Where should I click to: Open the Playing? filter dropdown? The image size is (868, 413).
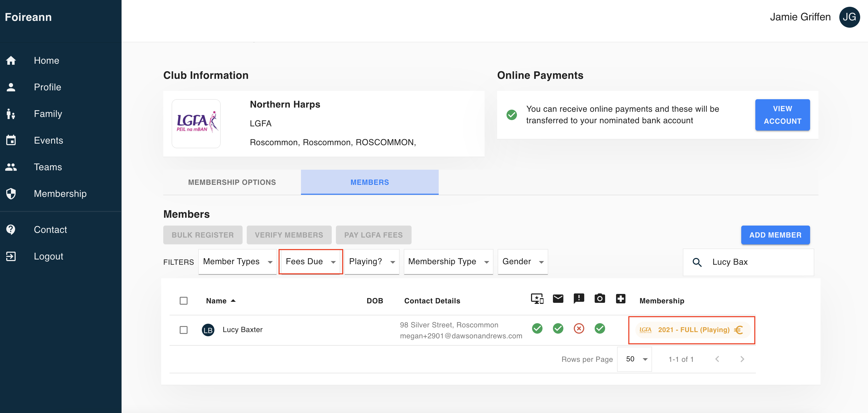pos(372,262)
